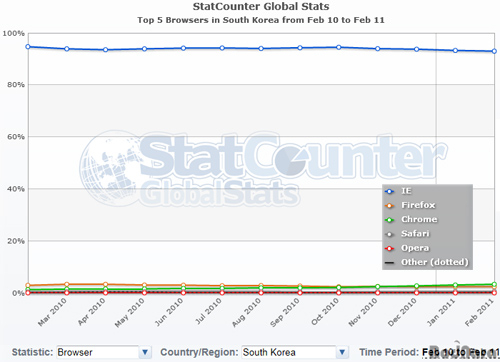Screen dimensions: 500x362
Task: Click the Top 5 Browsers in South Korea subtitle
Action: click(x=261, y=20)
